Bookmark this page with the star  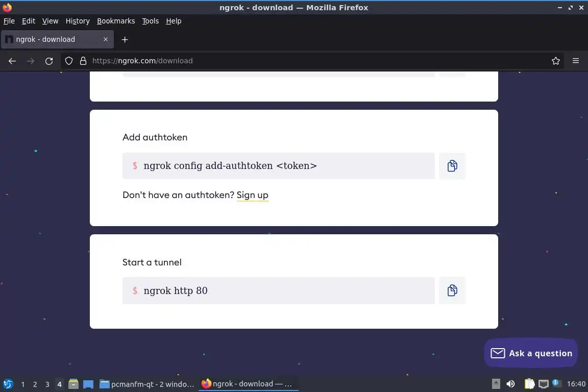pyautogui.click(x=556, y=61)
